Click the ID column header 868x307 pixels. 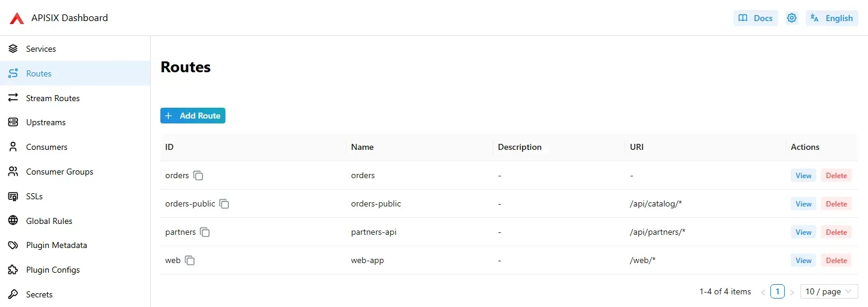click(253, 147)
